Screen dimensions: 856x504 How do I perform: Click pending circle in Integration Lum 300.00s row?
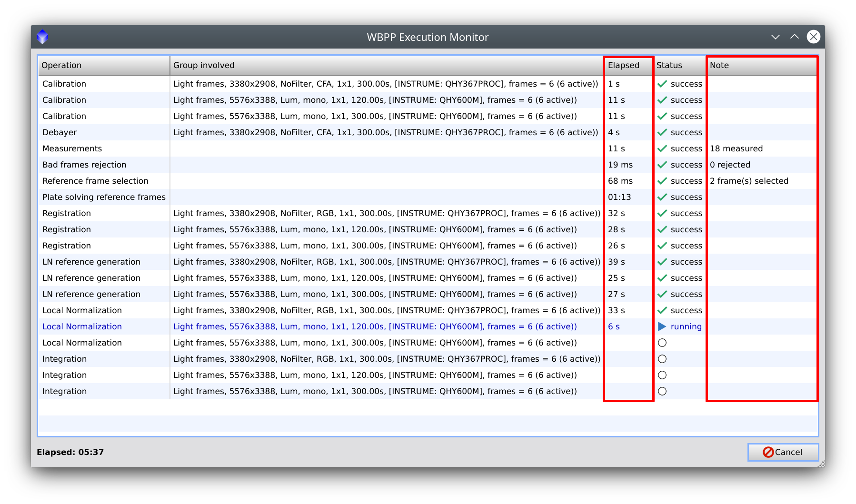[662, 391]
